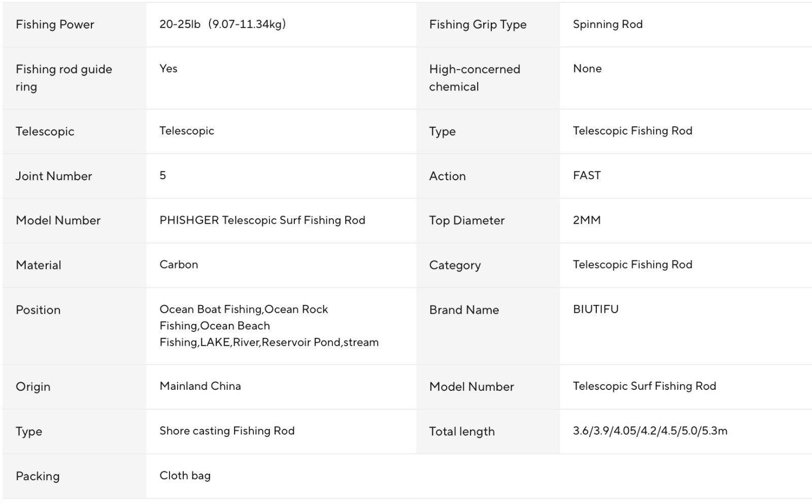Click the Fishing rod guide ring label
This screenshot has width=812, height=504.
pyautogui.click(x=64, y=78)
